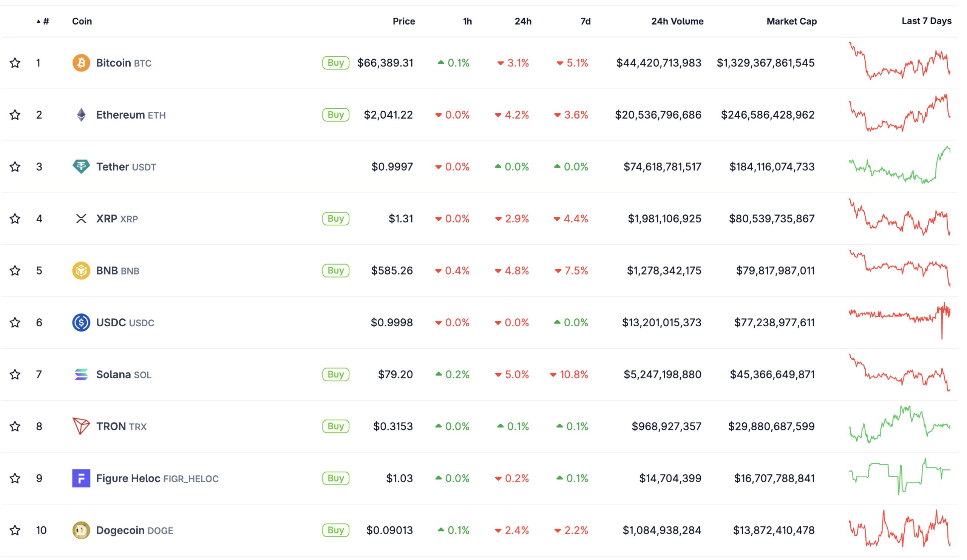Click the Ethereum ETH coin logo
This screenshot has width=967, height=560.
(x=81, y=115)
